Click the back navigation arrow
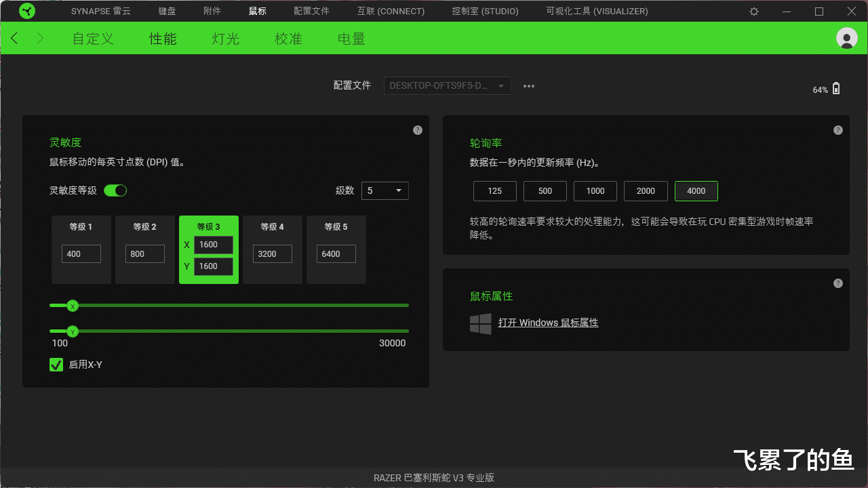 (14, 38)
